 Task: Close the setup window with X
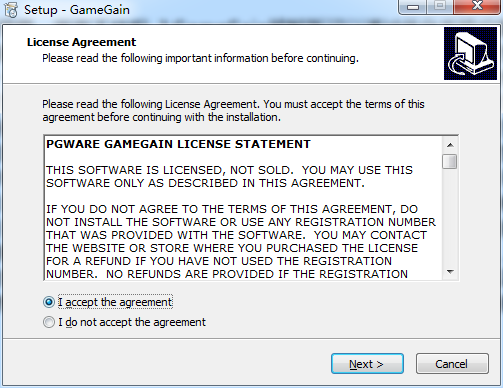[477, 6]
